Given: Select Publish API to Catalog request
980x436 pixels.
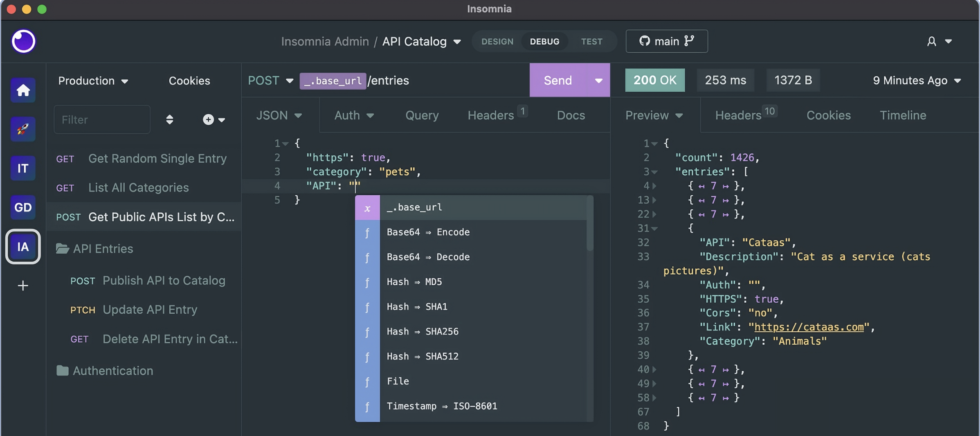Looking at the screenshot, I should (x=144, y=281).
